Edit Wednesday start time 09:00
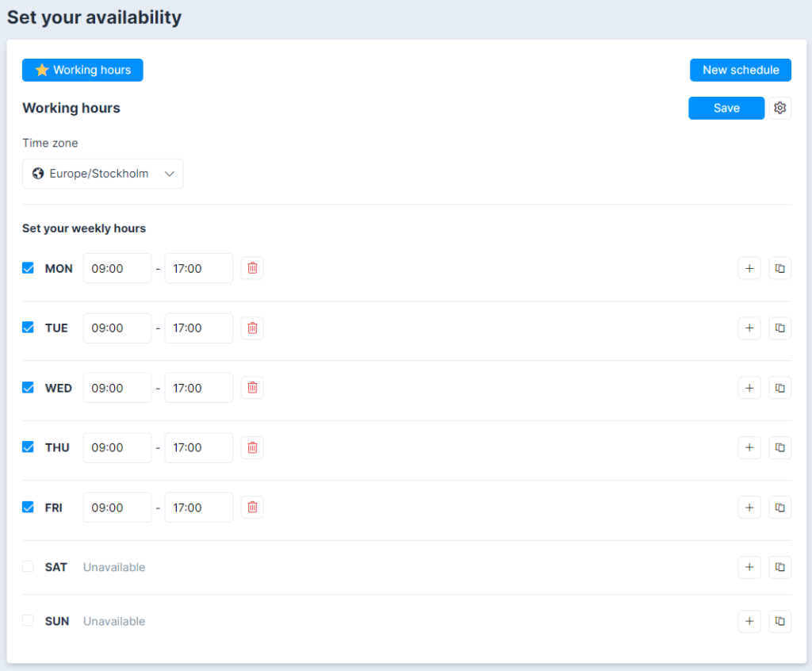Viewport: 812px width, 671px height. (117, 388)
